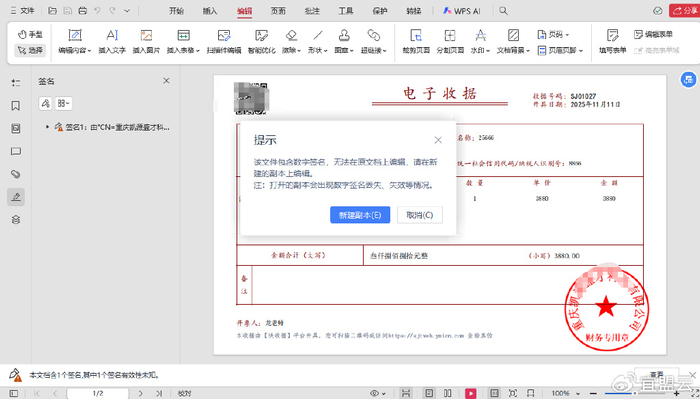Screen dimensions: 700x399
Task: Open the Stamp (图章) tool
Action: (x=344, y=42)
